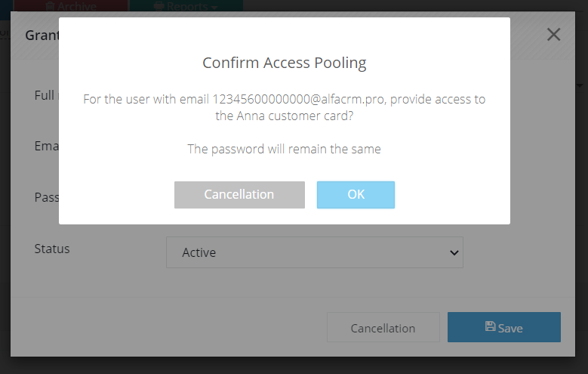Viewport: 588px width, 374px height.
Task: Click the partially hidden Email label
Action: pos(47,146)
